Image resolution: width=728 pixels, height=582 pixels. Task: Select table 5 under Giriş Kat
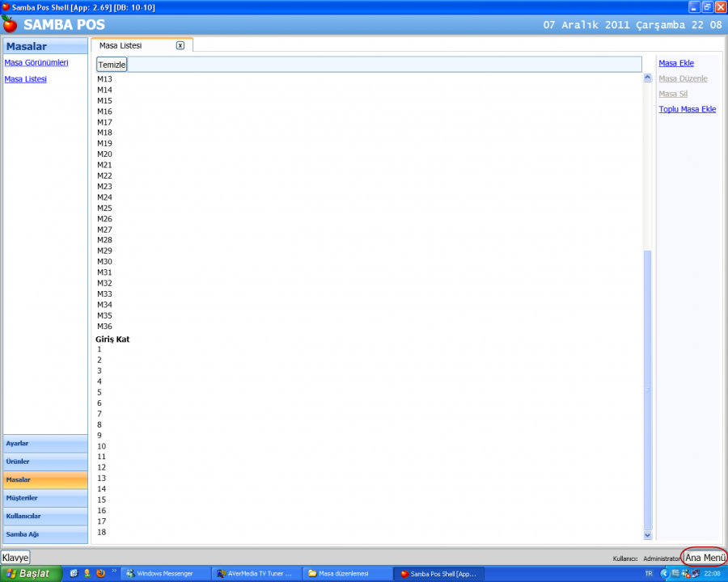click(x=99, y=392)
